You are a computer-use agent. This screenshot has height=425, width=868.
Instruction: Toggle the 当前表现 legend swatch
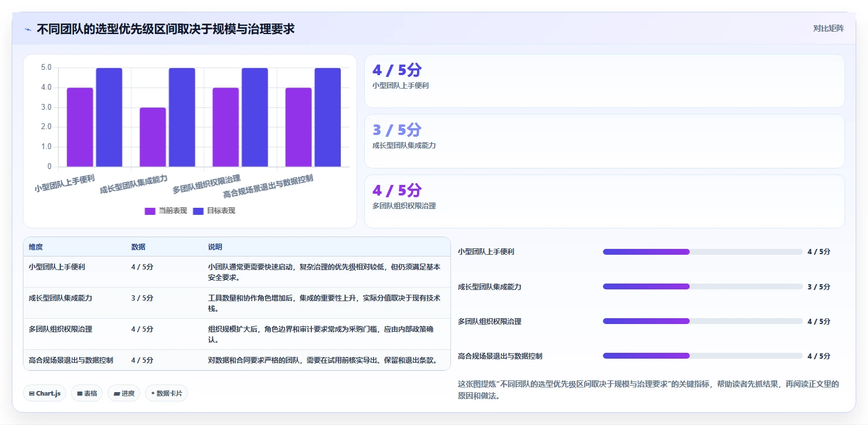pyautogui.click(x=150, y=211)
